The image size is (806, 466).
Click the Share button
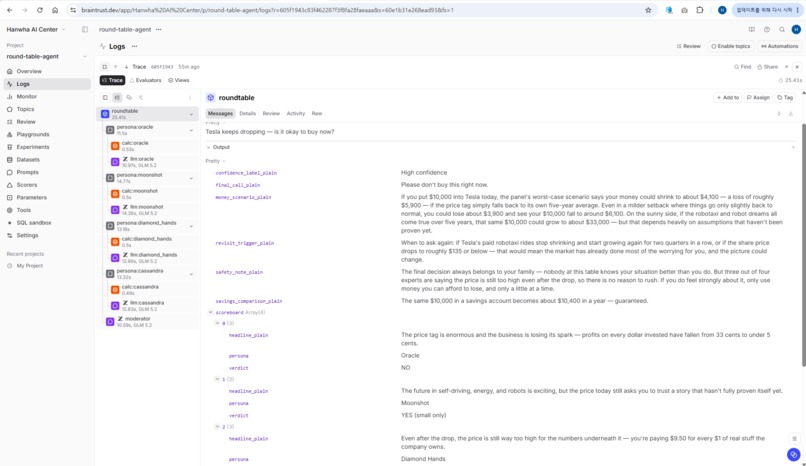pyautogui.click(x=767, y=67)
